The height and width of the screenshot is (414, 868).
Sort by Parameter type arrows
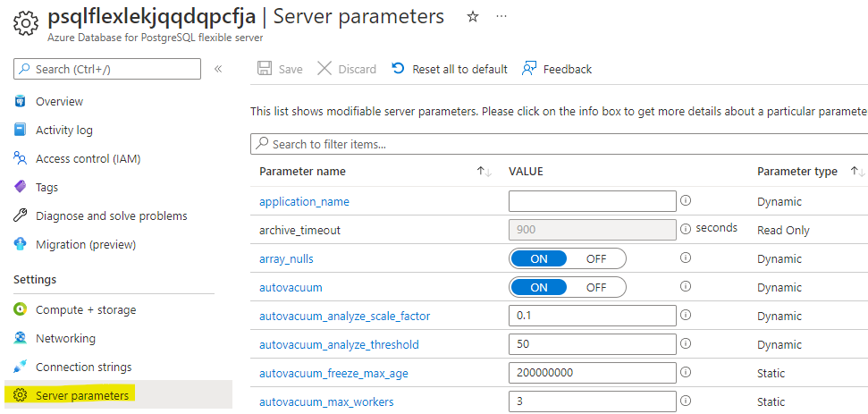click(857, 172)
